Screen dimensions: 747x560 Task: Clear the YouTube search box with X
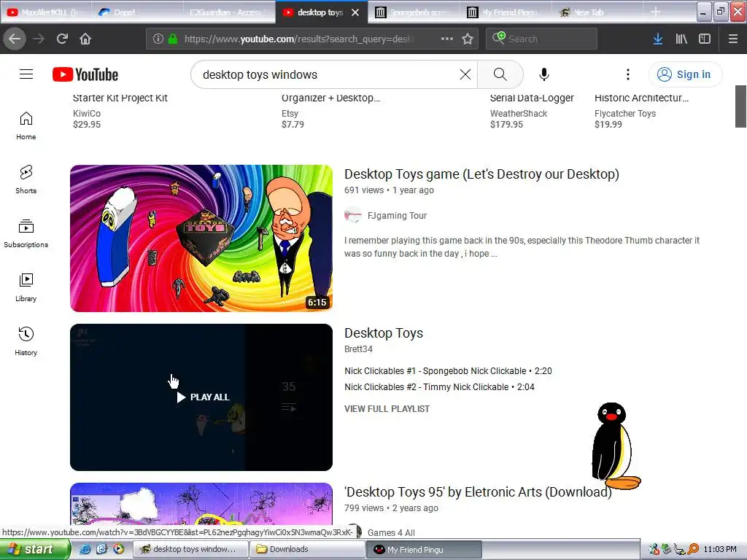(465, 74)
